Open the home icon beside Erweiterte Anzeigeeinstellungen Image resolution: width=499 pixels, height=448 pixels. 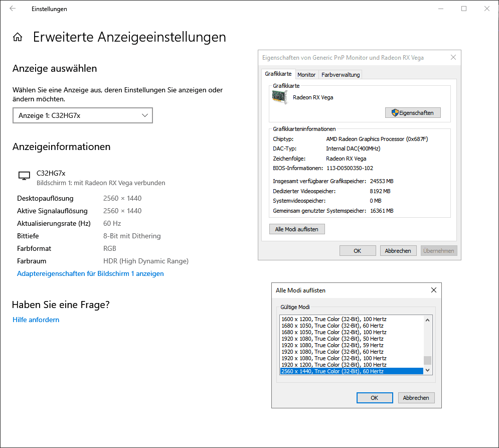pos(18,37)
